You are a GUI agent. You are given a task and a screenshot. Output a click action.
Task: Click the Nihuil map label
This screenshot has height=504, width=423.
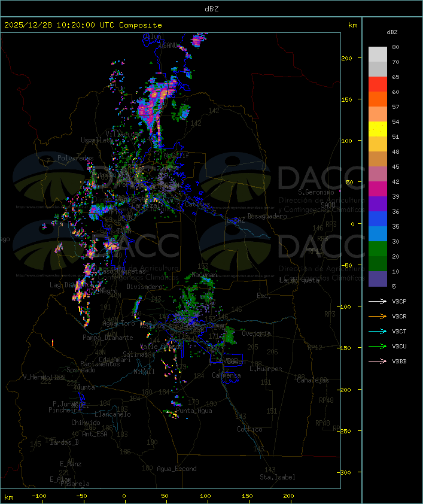[x=144, y=372]
